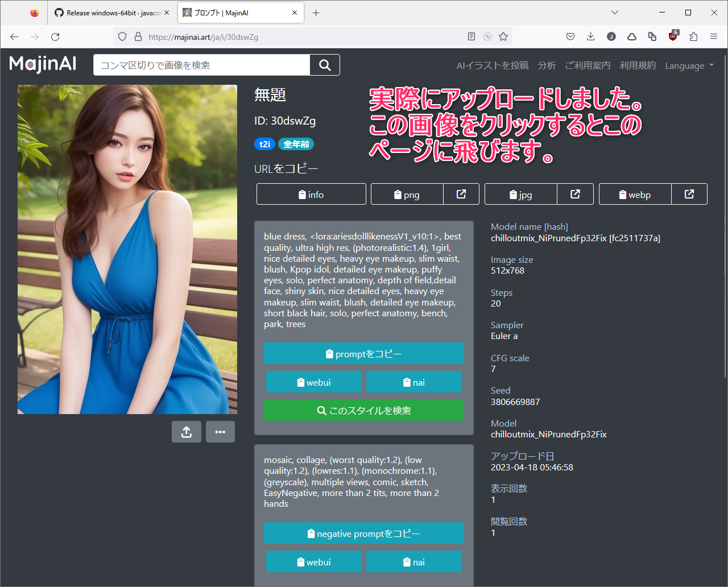The width and height of the screenshot is (728, 587).
Task: Click 分析 in the navigation menu
Action: (547, 65)
